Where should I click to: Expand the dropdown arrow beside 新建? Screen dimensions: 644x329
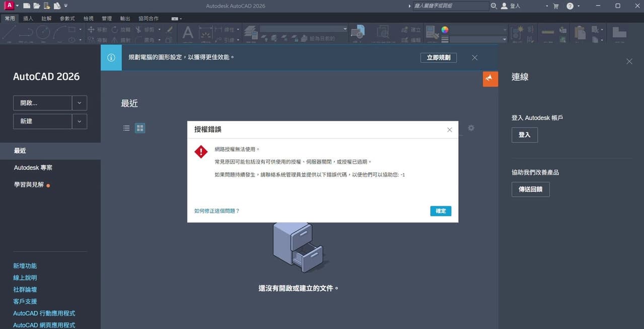pyautogui.click(x=80, y=121)
